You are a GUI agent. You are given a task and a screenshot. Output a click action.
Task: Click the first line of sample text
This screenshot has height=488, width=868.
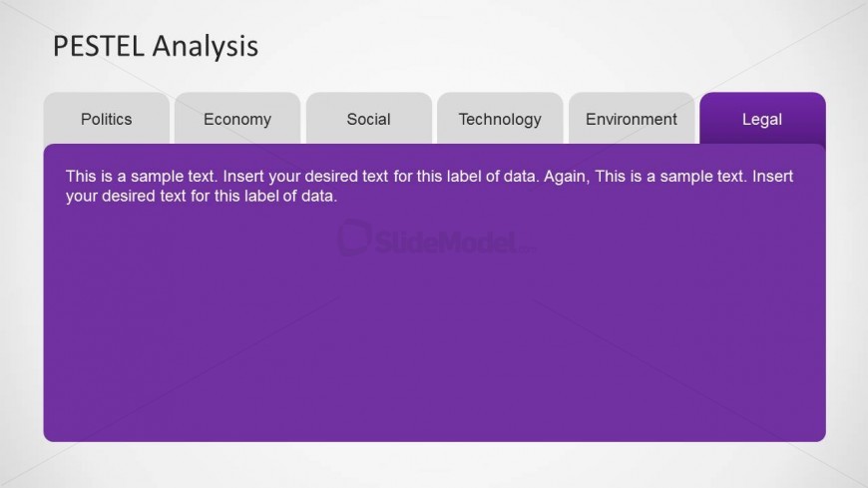(x=429, y=177)
